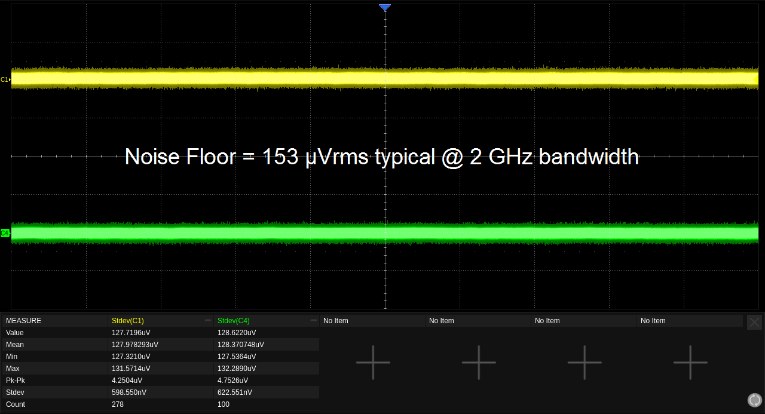
Task: Open the Stdev(C4) measurement header
Action: pos(233,320)
